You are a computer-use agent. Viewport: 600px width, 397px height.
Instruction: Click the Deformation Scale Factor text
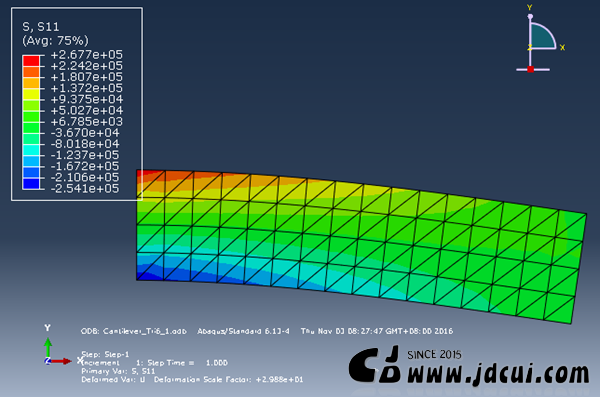[x=228, y=379]
